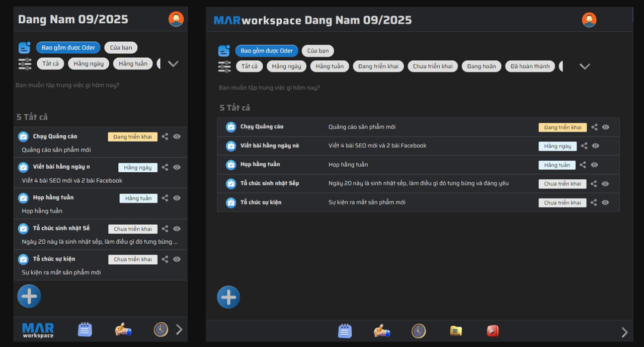This screenshot has width=644, height=347.
Task: Expand the desktop bottom bar with right arrow
Action: pos(624,332)
